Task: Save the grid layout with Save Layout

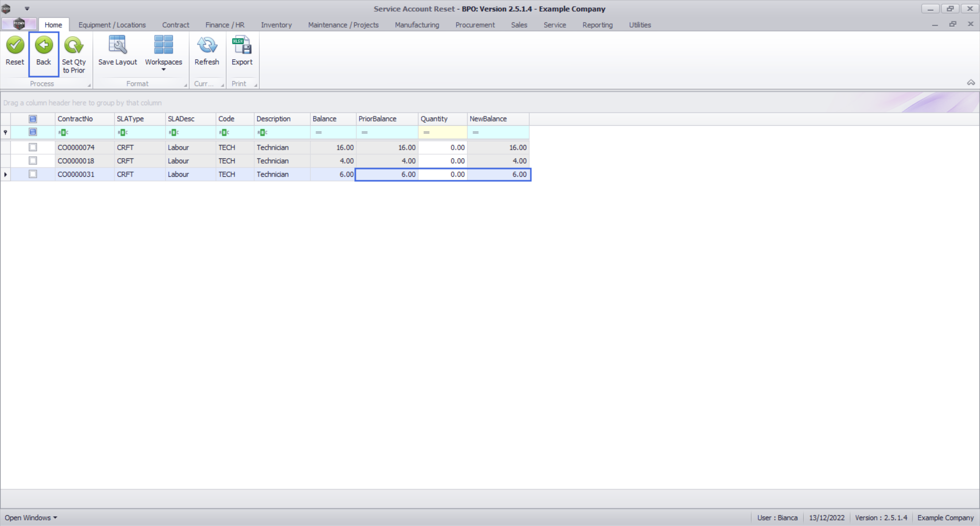Action: point(118,51)
